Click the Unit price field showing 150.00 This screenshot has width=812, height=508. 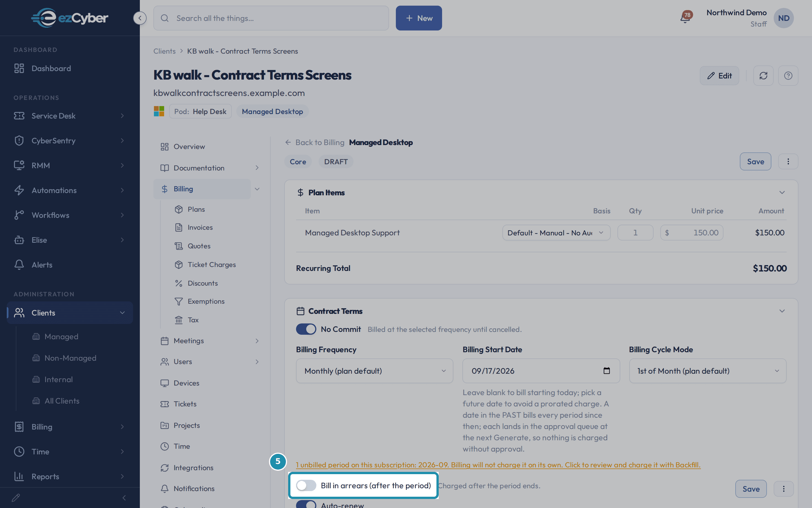point(692,233)
